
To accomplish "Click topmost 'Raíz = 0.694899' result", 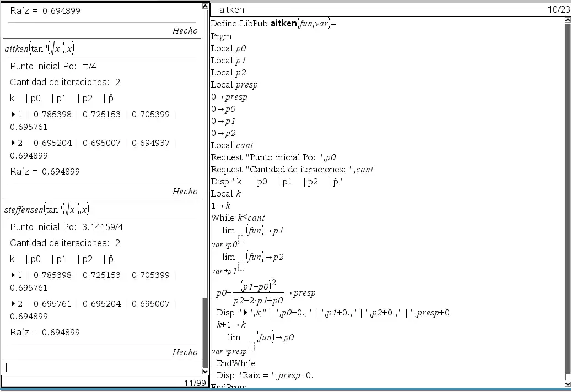I will (45, 10).
